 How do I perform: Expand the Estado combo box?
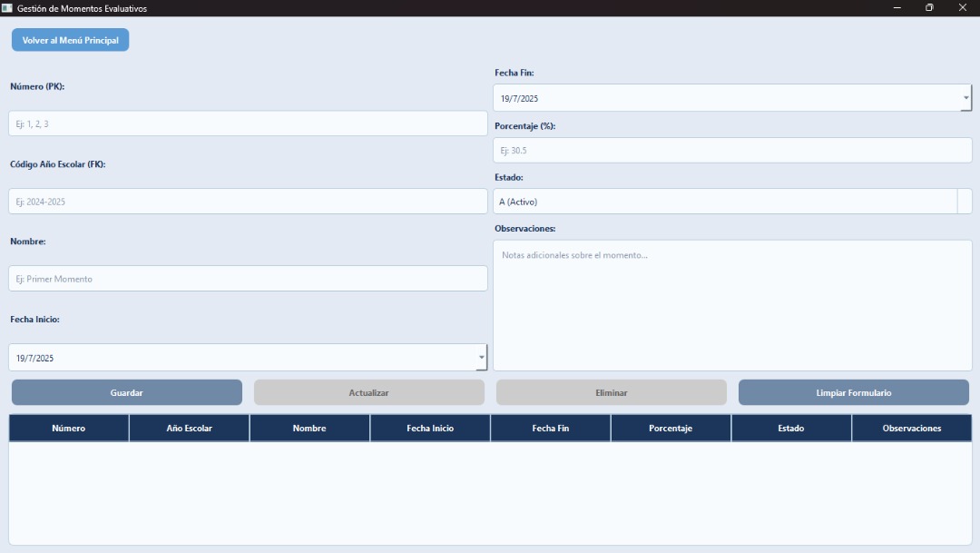click(x=964, y=202)
